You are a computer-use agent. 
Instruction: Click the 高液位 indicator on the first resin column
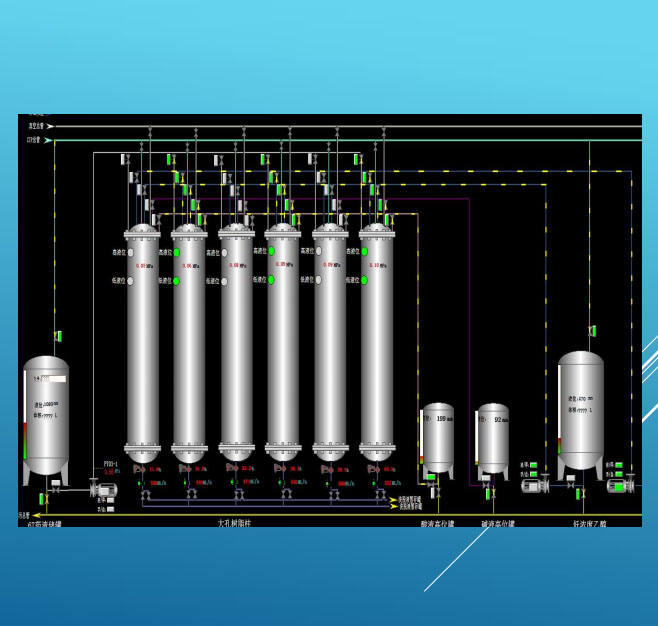[131, 253]
